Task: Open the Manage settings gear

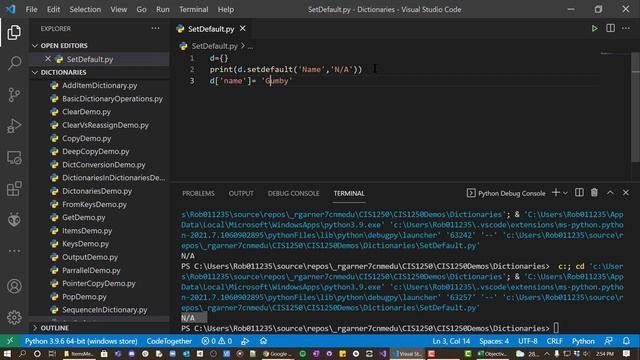Action: click(14, 317)
